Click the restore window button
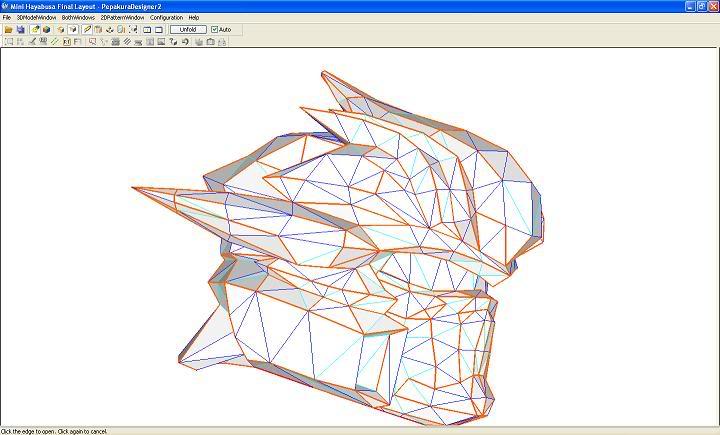 tap(702, 6)
